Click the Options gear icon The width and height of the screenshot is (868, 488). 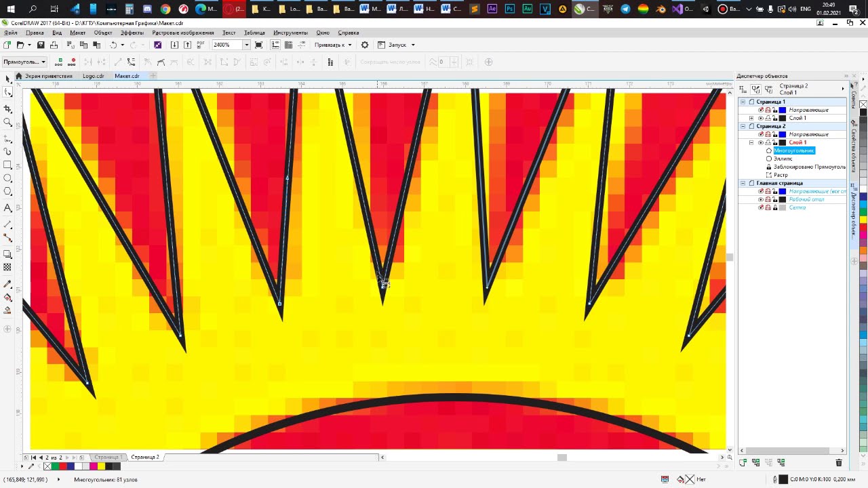(x=365, y=45)
